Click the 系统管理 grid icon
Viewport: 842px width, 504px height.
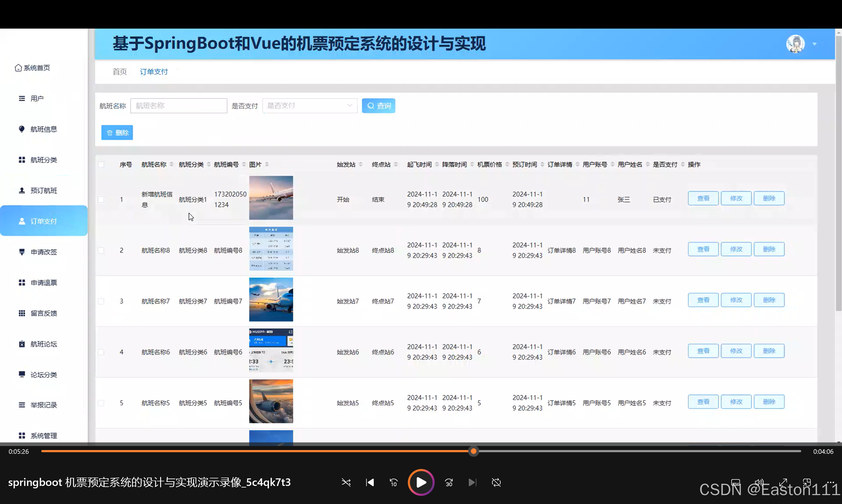click(x=22, y=435)
